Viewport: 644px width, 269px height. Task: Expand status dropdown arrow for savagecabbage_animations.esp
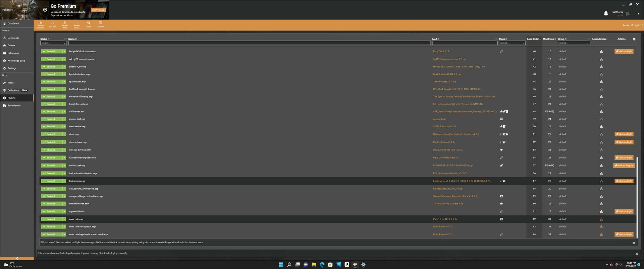[64, 196]
